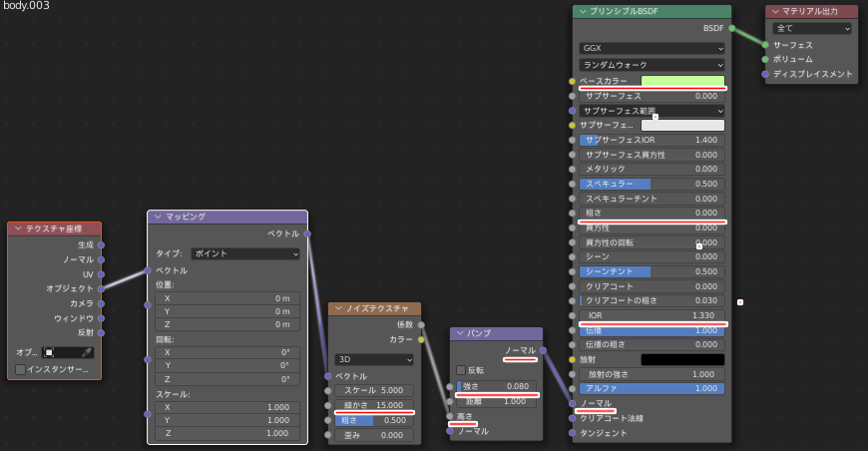Screen dimensions: 868x451
Task: Click the object icon in Texture Coordinate node
Action: (x=49, y=352)
